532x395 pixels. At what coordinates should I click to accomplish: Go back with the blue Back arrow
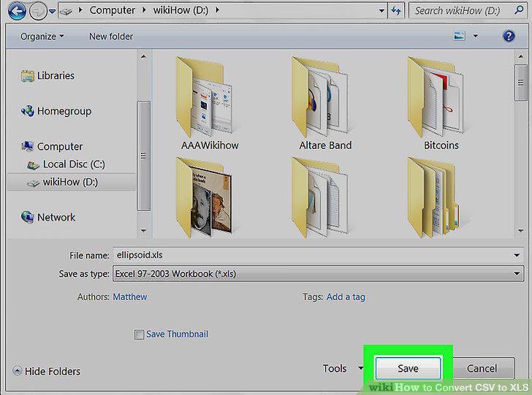click(x=17, y=11)
